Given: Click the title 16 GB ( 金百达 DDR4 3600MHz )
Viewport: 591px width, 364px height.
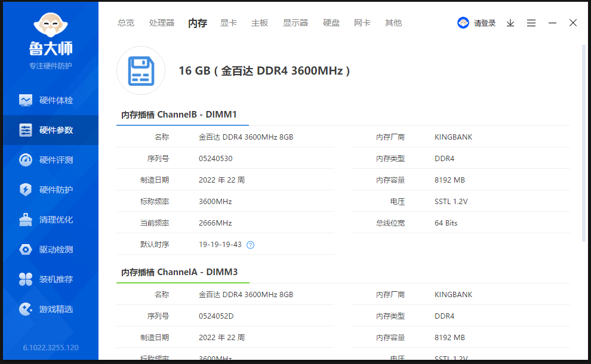Looking at the screenshot, I should (x=264, y=71).
